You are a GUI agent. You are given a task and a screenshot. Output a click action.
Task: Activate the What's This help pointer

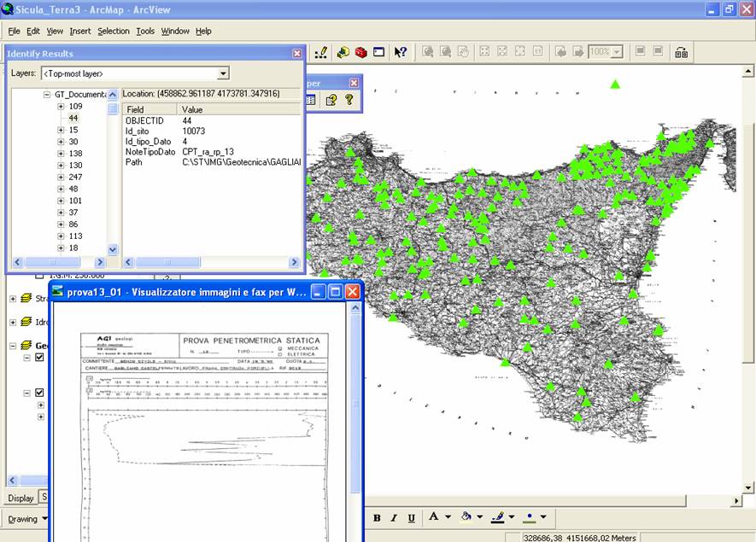tap(400, 52)
